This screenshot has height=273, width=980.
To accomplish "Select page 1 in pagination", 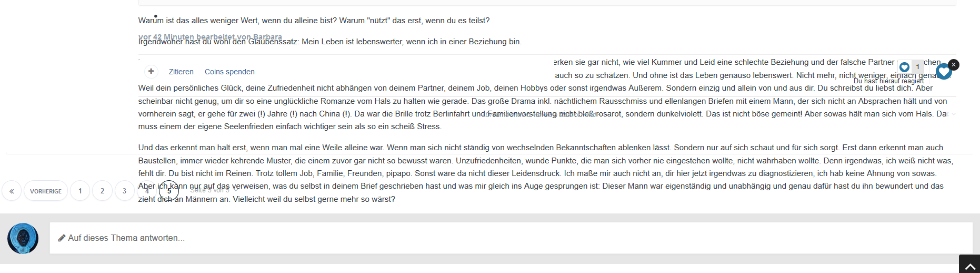I will click(80, 191).
